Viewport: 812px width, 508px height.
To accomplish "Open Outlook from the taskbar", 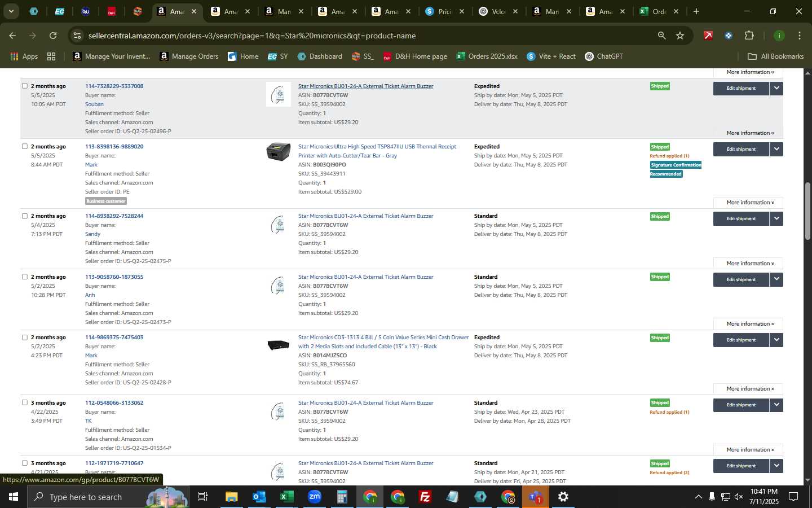I will (259, 497).
